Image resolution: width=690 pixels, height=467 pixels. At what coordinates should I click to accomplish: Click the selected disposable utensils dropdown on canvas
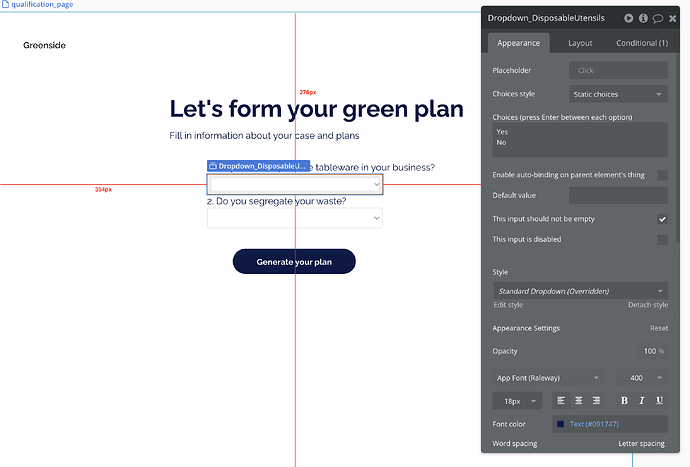295,184
